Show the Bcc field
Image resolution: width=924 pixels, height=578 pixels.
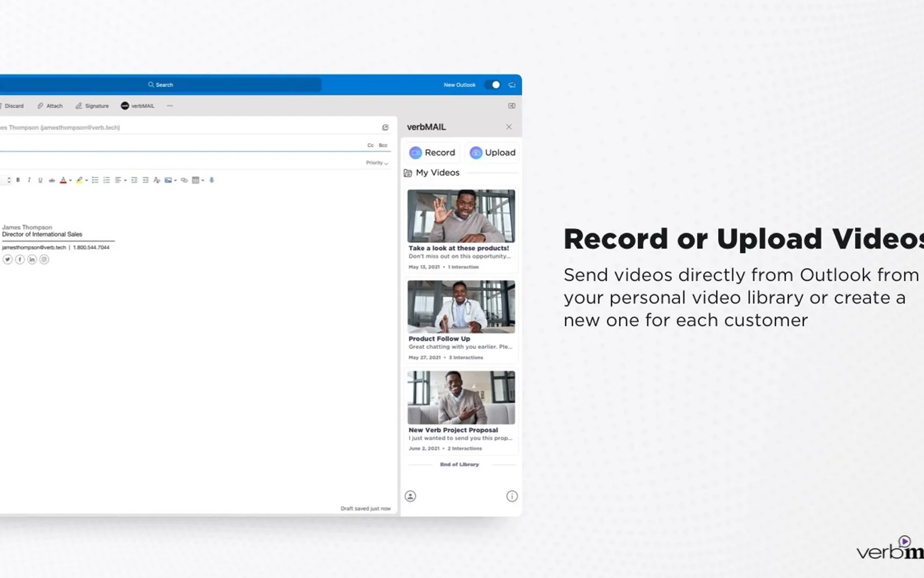coord(383,146)
